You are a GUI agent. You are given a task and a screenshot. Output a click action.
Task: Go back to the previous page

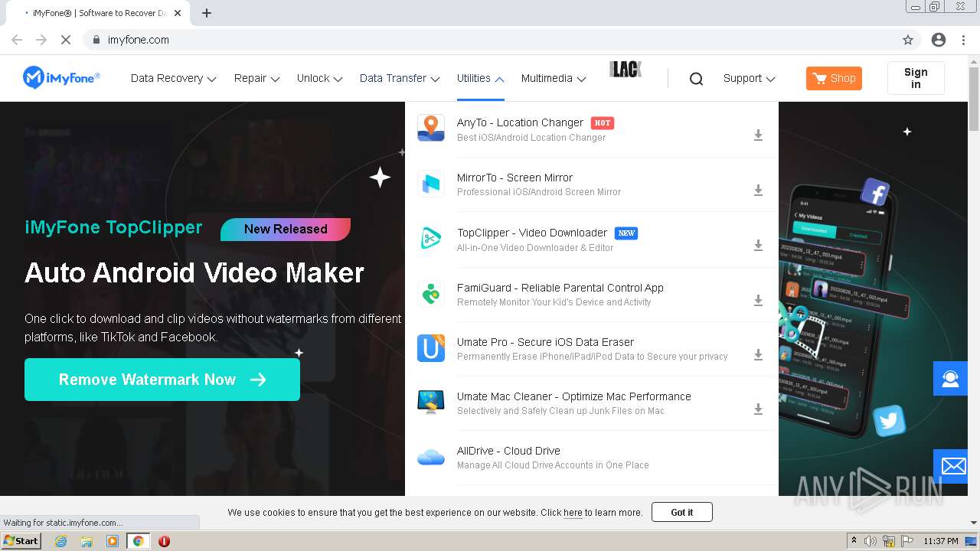[17, 40]
